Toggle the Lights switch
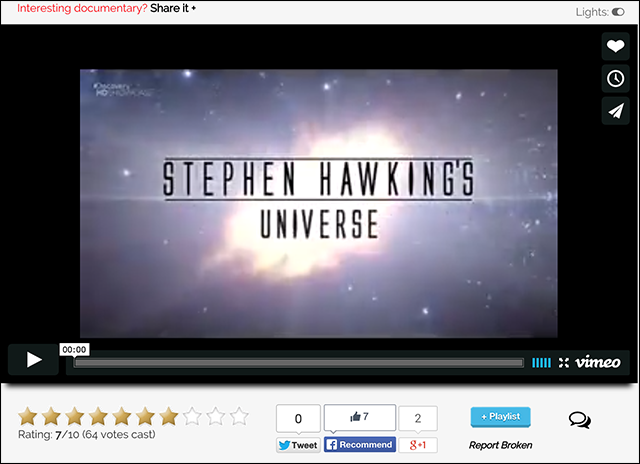The image size is (640, 464). click(618, 12)
